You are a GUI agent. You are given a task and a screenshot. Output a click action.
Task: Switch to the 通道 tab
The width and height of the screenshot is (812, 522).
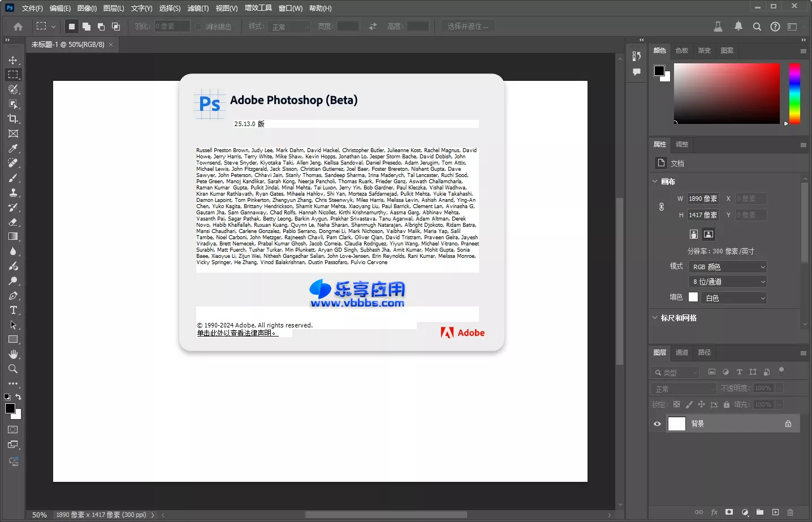point(682,352)
